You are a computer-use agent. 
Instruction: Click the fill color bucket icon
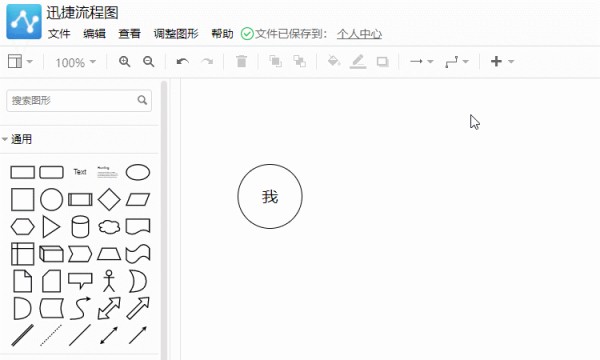tap(334, 61)
